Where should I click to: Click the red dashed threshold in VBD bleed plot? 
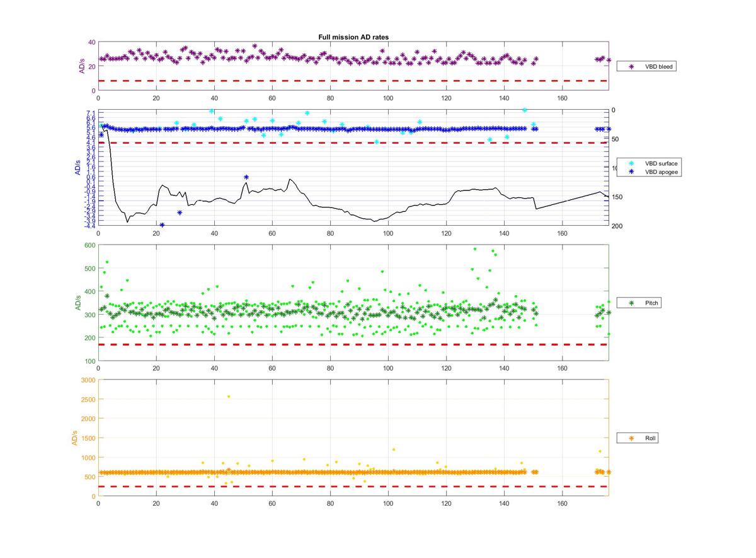(x=353, y=81)
